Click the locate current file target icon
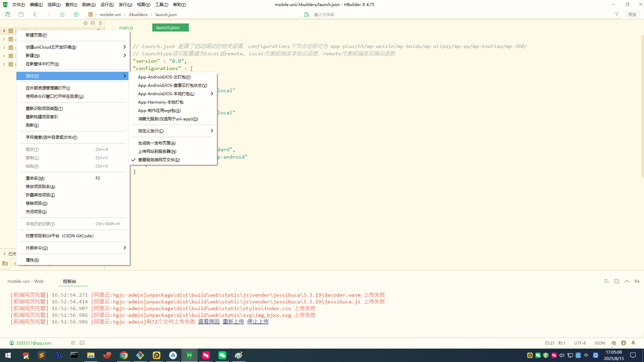Image resolution: width=644 pixels, height=362 pixels. [x=86, y=23]
